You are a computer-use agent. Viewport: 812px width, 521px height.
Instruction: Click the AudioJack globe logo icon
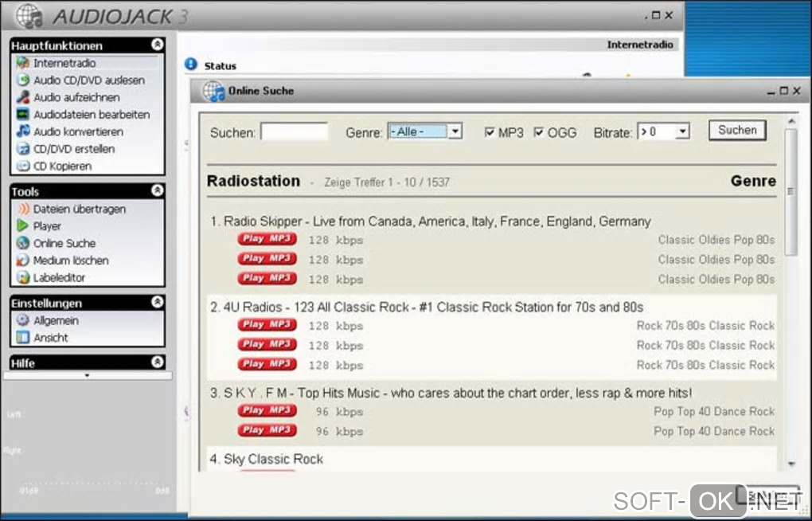(x=29, y=16)
